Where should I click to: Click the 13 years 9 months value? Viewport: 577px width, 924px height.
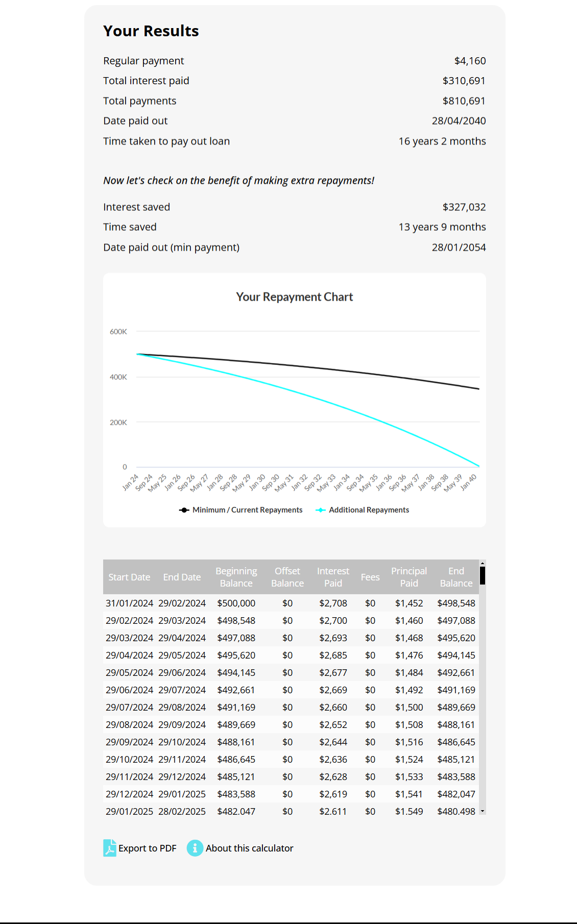pos(442,227)
